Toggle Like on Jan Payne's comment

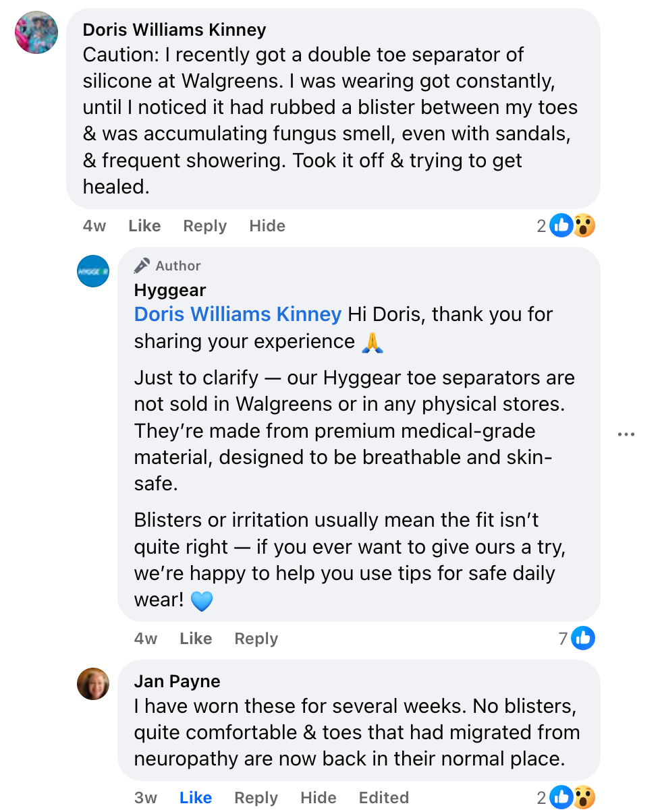[196, 798]
